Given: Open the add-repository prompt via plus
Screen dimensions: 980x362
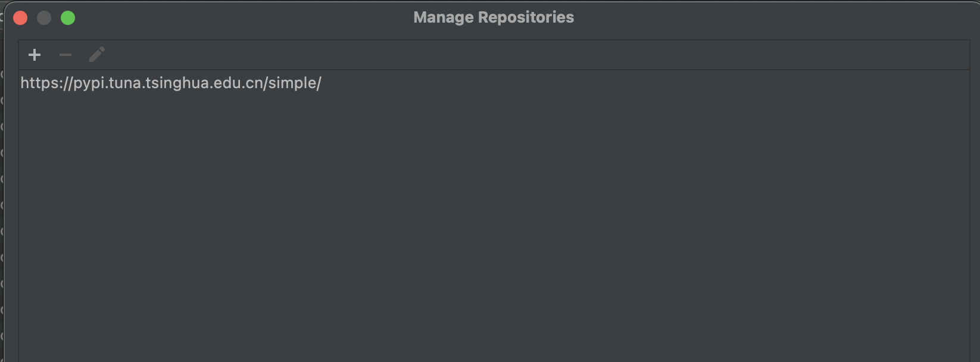Looking at the screenshot, I should coord(35,55).
